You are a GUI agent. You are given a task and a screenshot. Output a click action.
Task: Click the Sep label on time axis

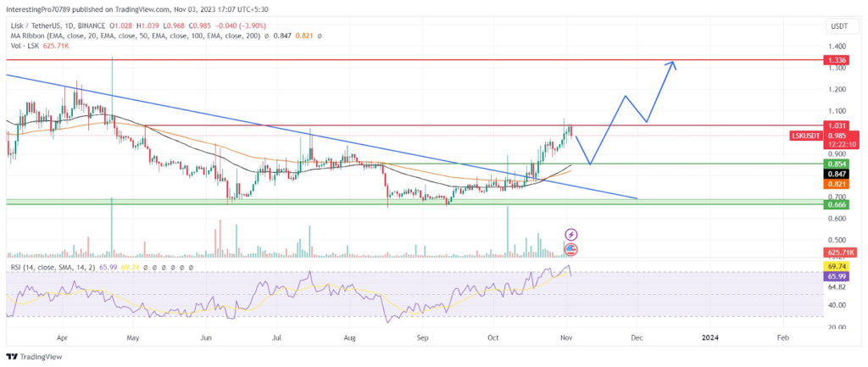[x=423, y=336]
